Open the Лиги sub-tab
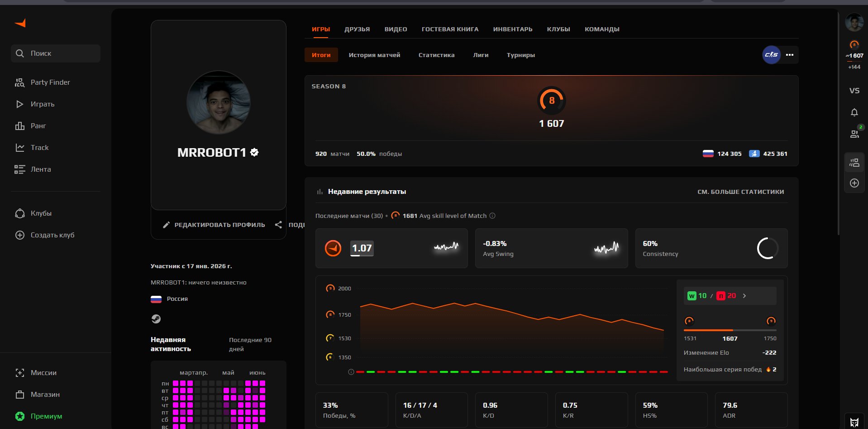 point(481,55)
